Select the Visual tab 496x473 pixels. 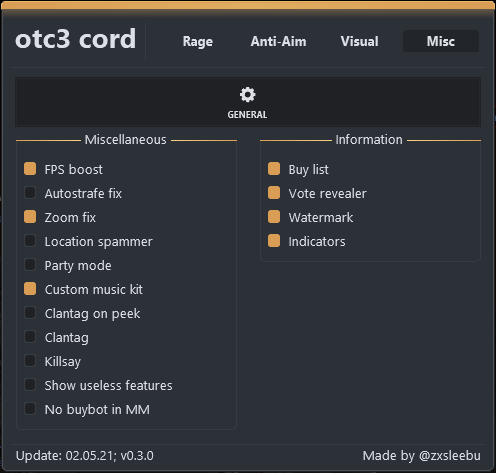(359, 41)
